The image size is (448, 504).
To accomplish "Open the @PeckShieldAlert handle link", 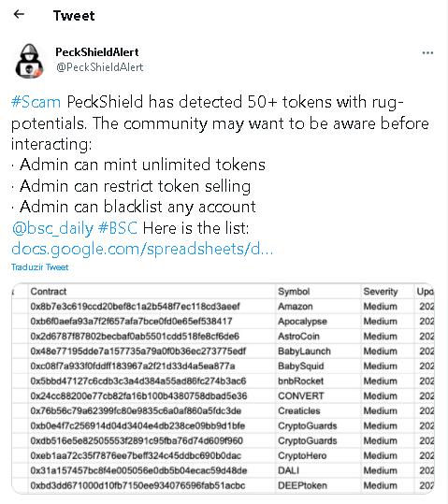I will click(x=100, y=67).
